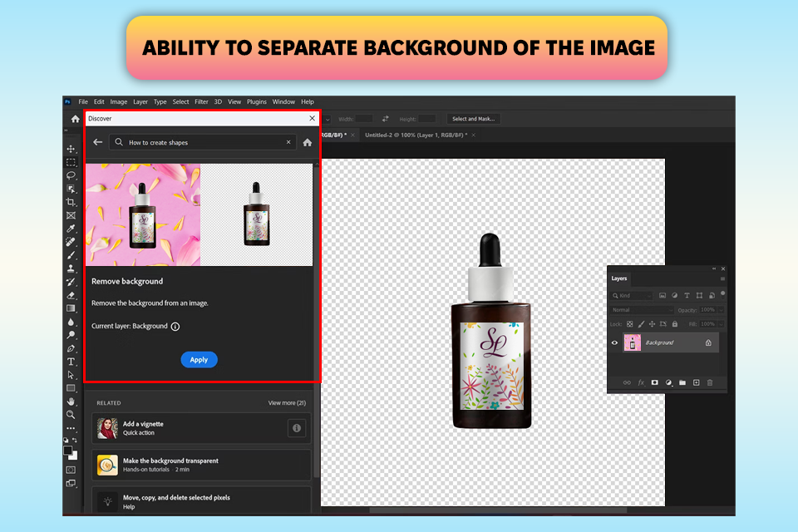
Task: Hide the Background layer via eye icon
Action: [614, 342]
